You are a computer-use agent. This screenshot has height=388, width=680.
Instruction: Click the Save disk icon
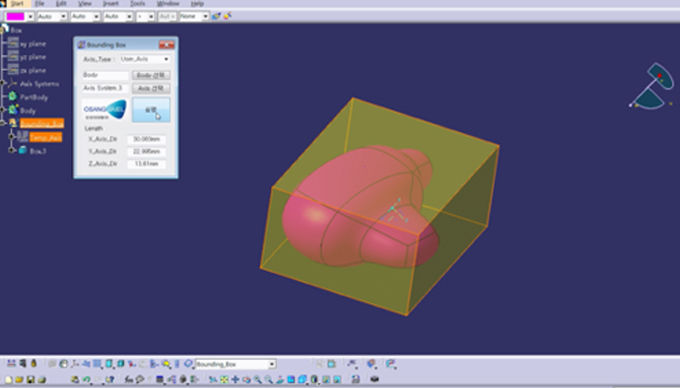click(x=30, y=380)
